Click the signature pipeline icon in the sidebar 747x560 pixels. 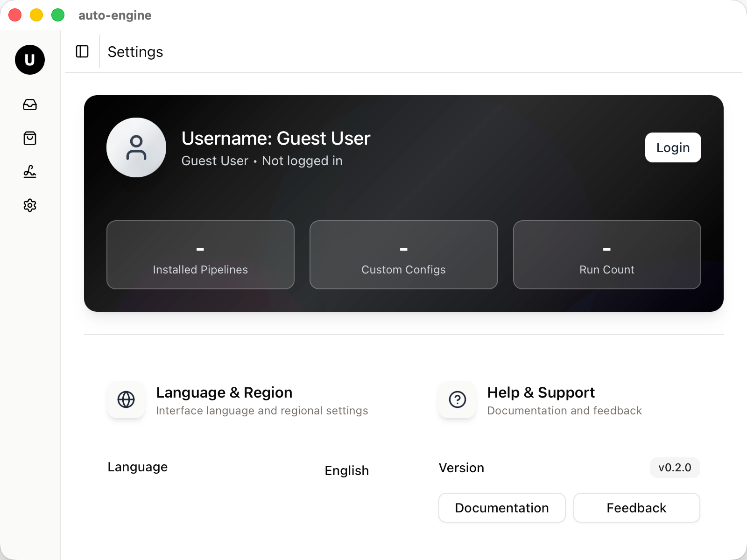click(30, 172)
